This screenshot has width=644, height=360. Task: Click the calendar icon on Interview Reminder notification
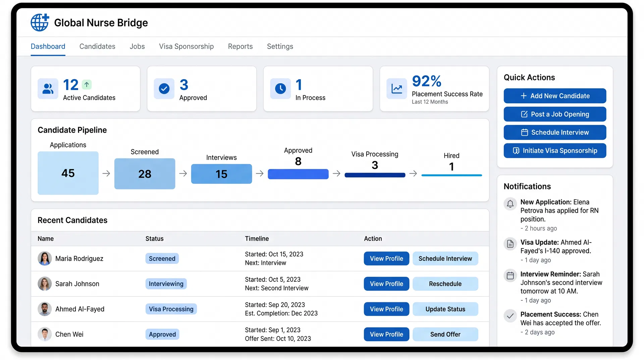coord(510,275)
